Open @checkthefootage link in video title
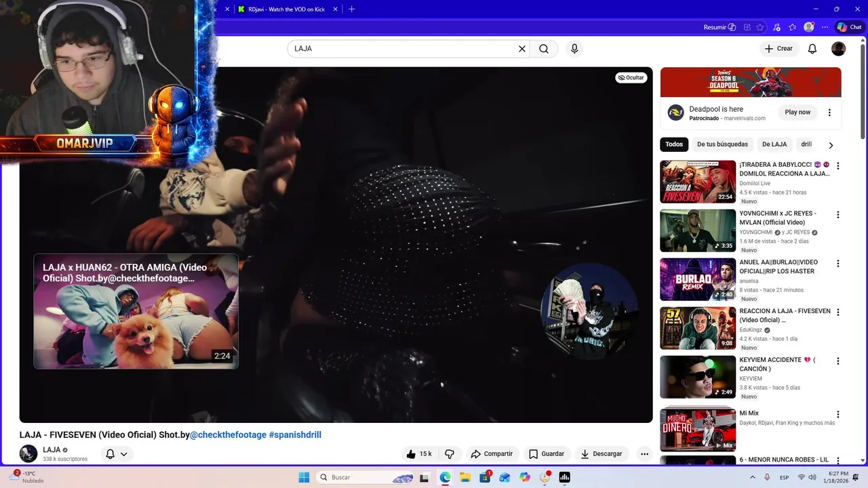The height and width of the screenshot is (488, 868). coord(228,435)
